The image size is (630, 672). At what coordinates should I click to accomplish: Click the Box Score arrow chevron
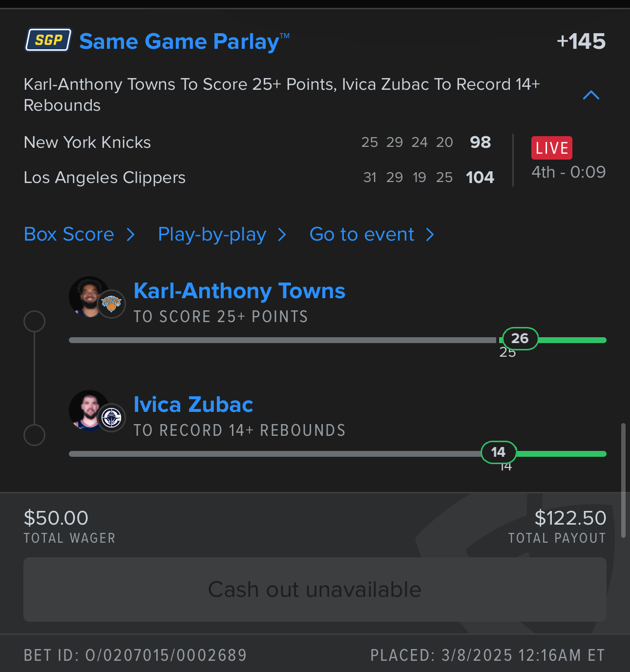tap(130, 235)
